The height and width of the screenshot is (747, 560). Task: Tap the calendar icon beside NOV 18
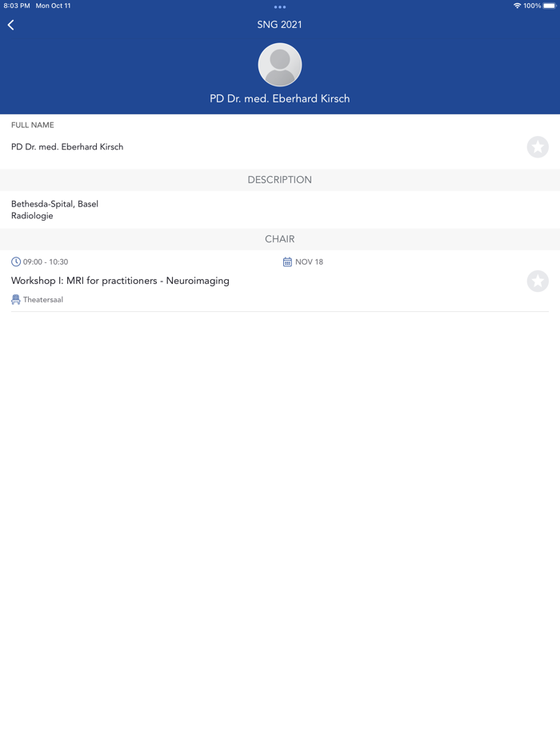click(x=287, y=262)
